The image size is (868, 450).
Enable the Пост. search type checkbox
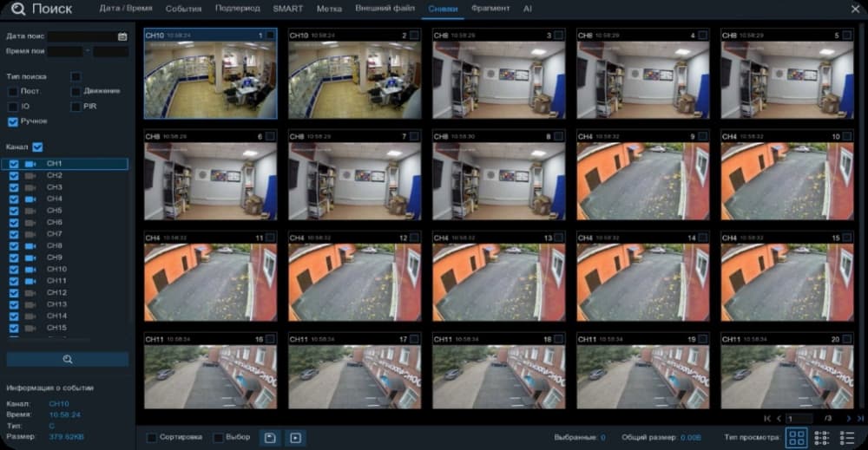coord(13,91)
